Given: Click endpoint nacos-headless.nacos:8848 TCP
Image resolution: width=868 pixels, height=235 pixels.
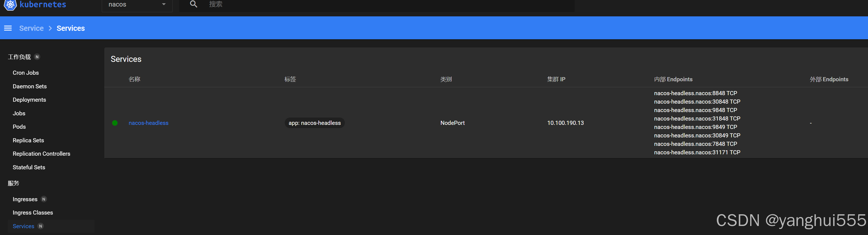Looking at the screenshot, I should click(695, 93).
